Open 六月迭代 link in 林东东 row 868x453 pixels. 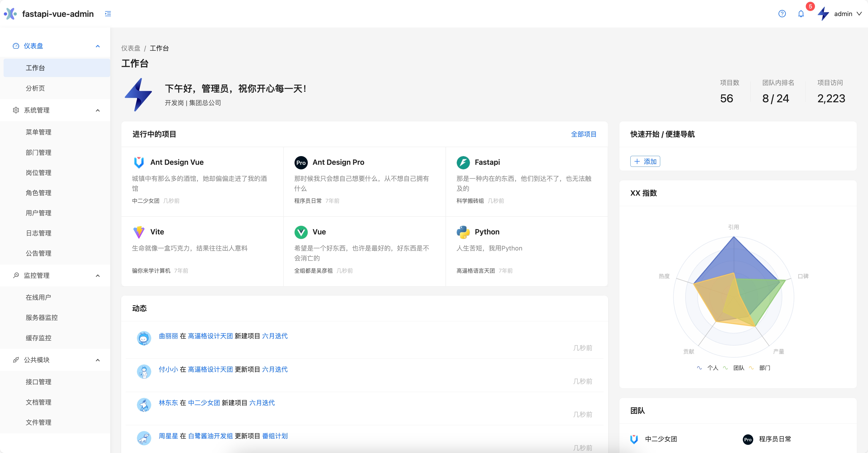262,403
